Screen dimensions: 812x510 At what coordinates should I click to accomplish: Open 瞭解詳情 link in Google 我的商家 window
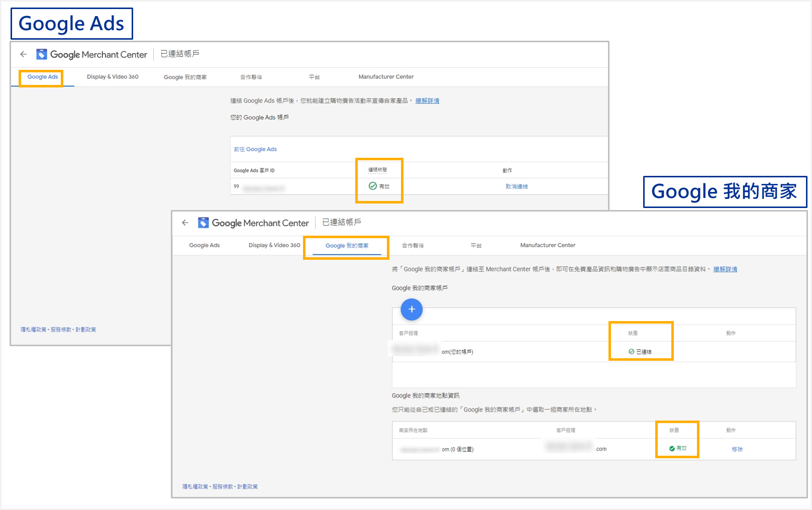(x=725, y=269)
